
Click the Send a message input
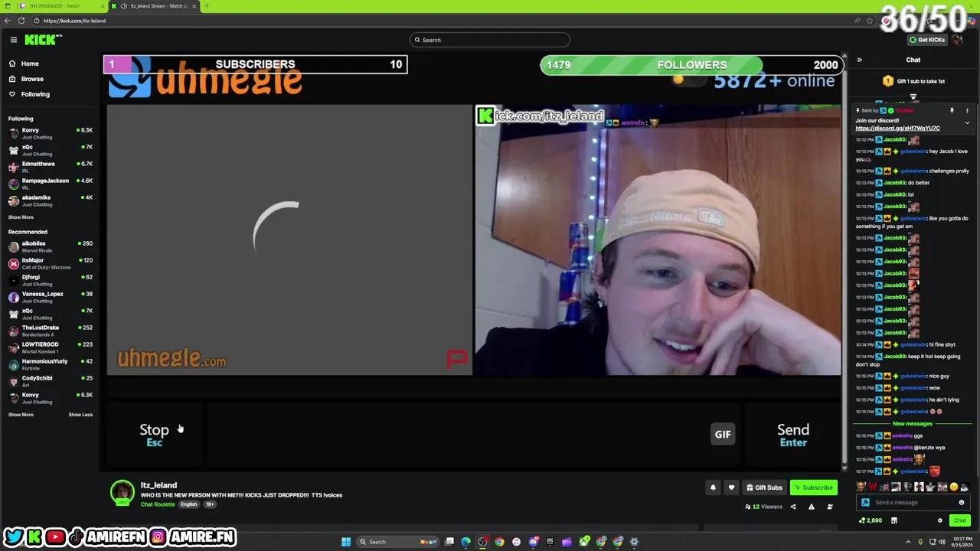pos(911,503)
